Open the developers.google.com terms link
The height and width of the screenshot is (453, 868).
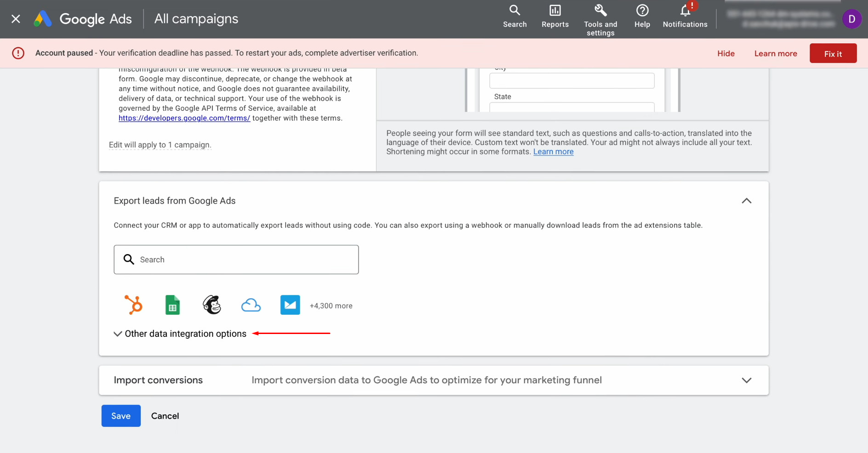(184, 118)
